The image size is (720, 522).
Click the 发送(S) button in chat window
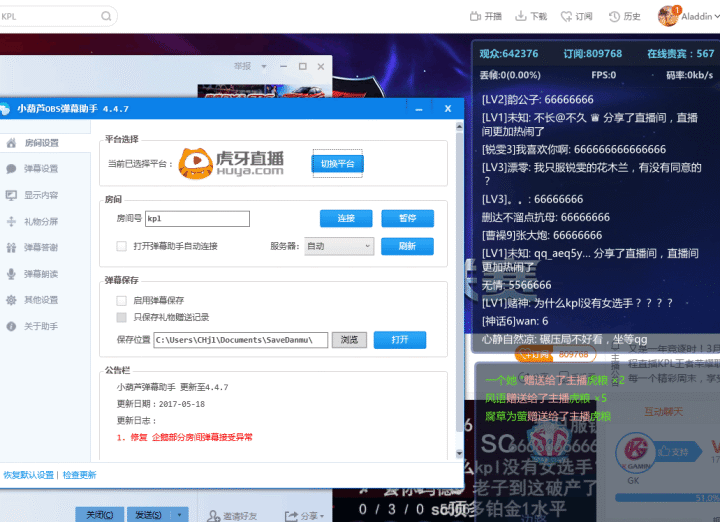pos(148,515)
